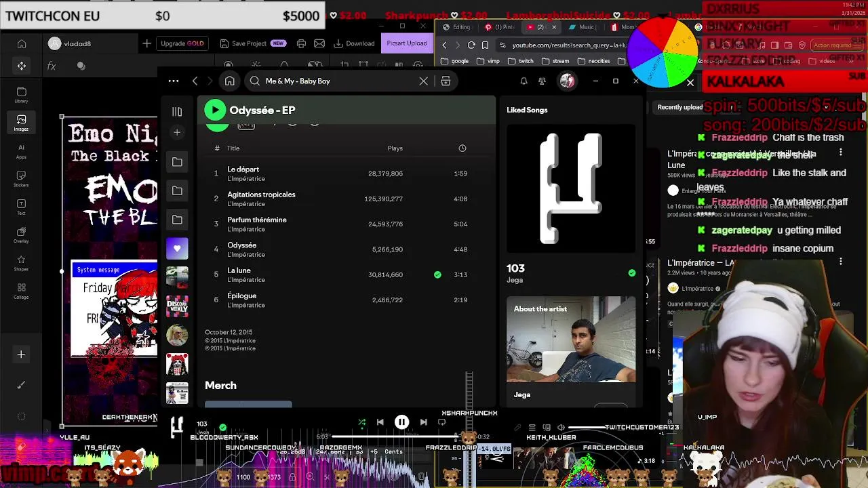Screen dimensions: 868x488
Task: Click the Spotify home button
Action: click(230, 81)
